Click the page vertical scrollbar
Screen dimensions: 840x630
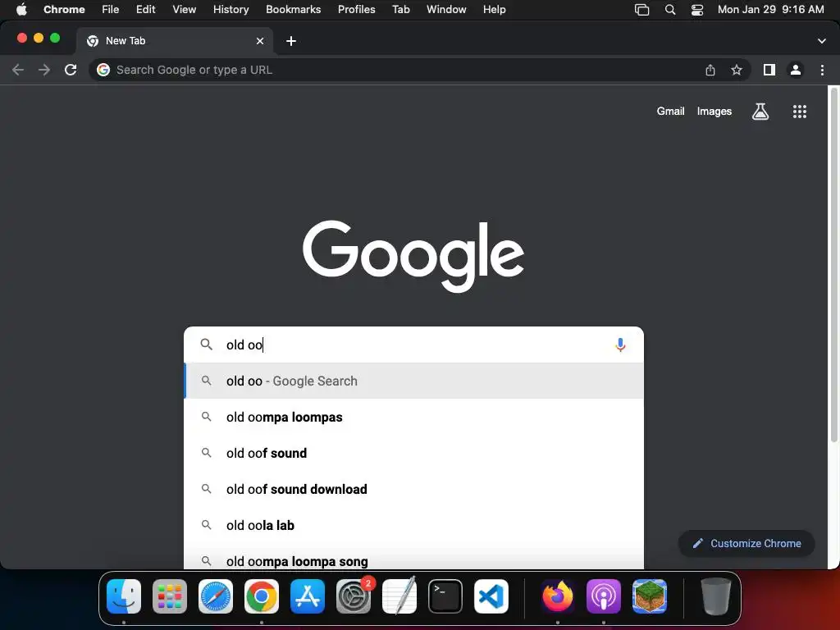833,265
